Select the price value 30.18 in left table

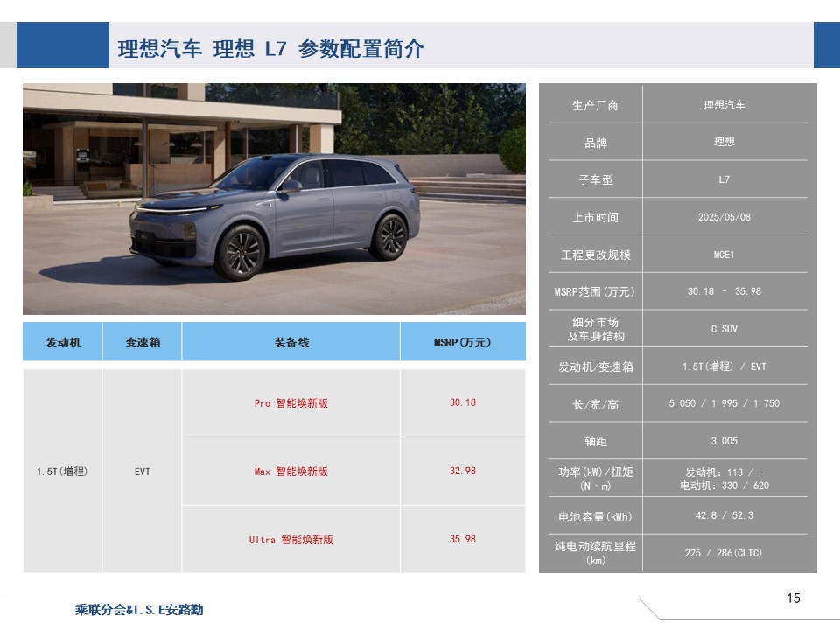coord(463,402)
